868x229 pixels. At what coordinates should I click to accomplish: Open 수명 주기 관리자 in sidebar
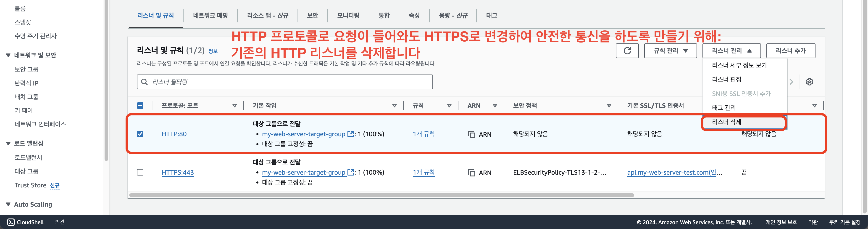35,36
